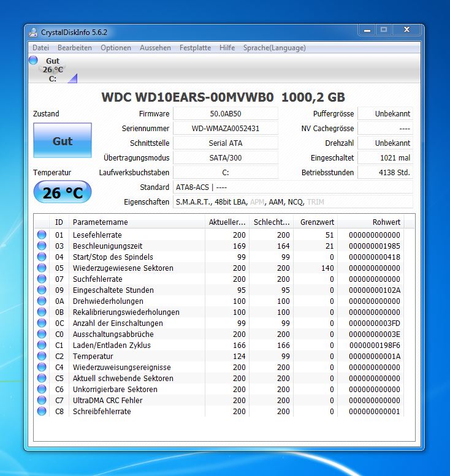Click the Puffergrösse field Unbekannt
Viewport: 450px width, 476px height.
click(x=385, y=113)
